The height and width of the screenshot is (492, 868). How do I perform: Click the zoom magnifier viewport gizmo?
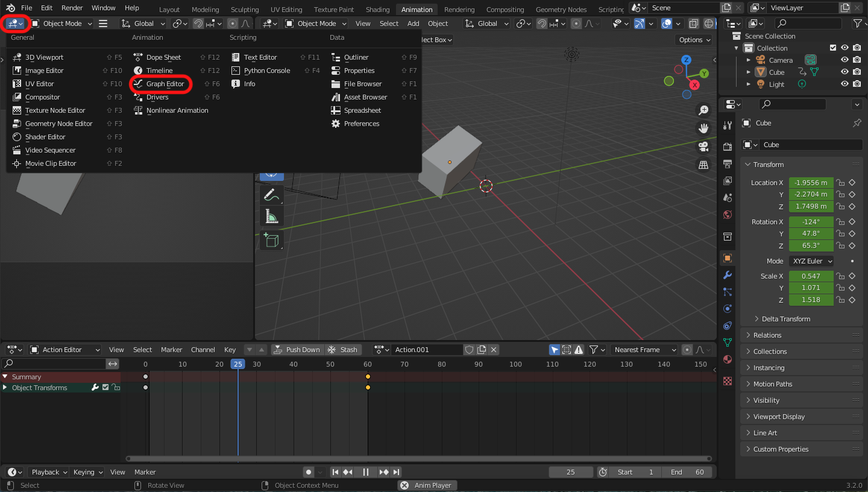703,110
